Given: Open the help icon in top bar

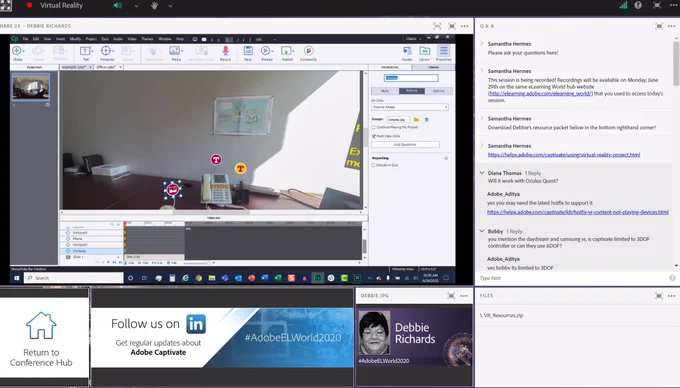Looking at the screenshot, I should point(638,5).
